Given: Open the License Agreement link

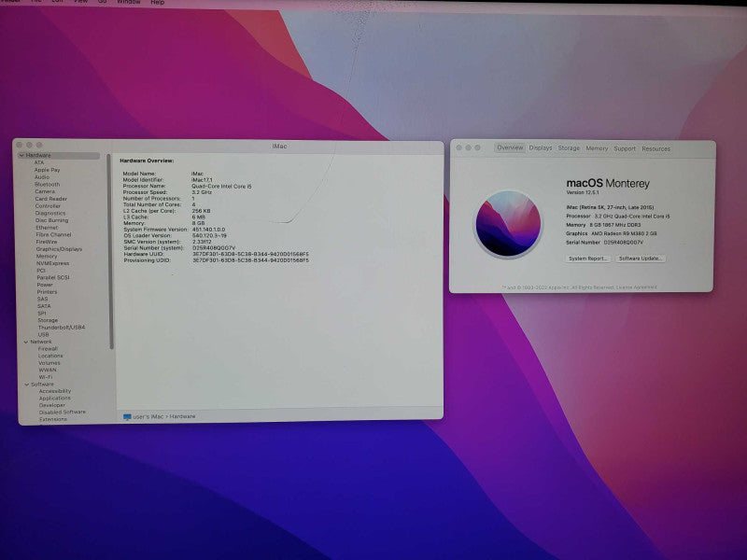Looking at the screenshot, I should pos(637,287).
